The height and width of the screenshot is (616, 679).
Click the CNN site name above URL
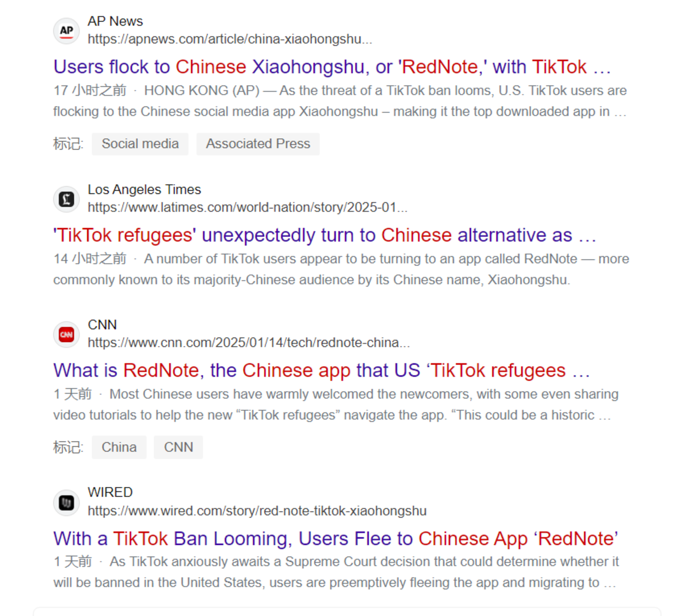pyautogui.click(x=102, y=325)
